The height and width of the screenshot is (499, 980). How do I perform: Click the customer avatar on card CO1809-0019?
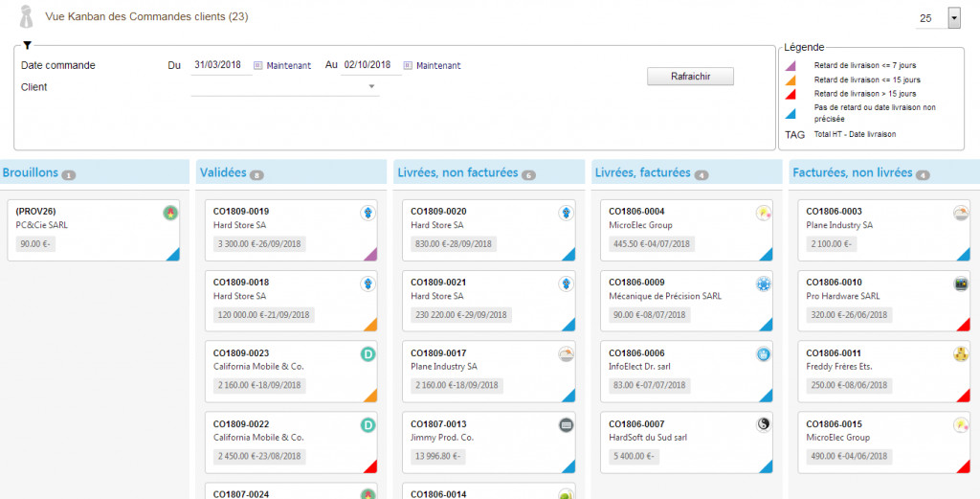[367, 213]
